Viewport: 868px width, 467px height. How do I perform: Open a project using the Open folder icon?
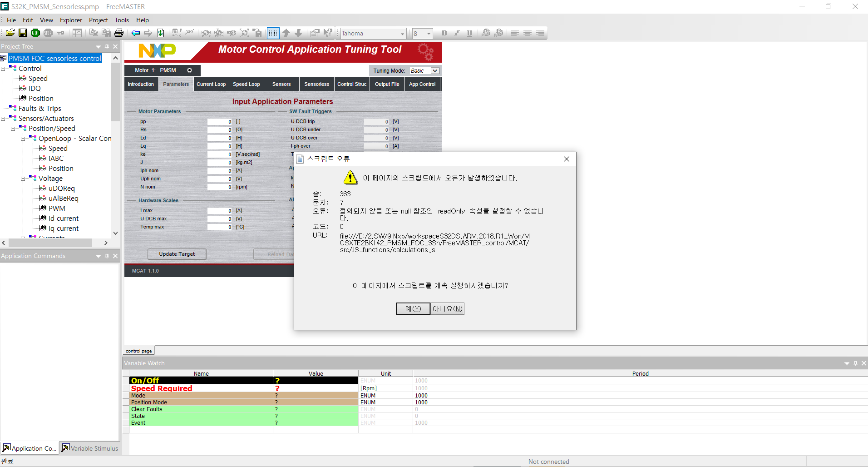tap(10, 33)
